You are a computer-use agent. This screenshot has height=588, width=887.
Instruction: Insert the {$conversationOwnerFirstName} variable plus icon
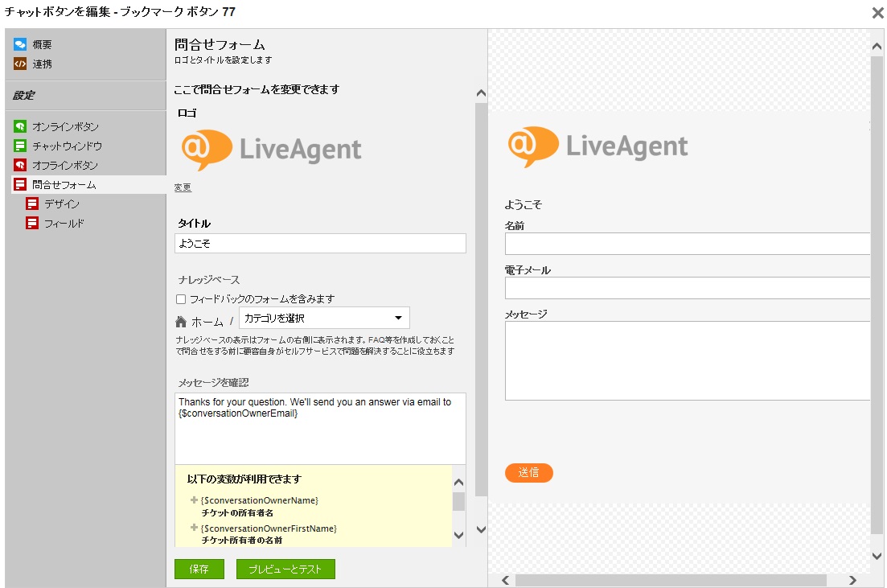tap(194, 528)
